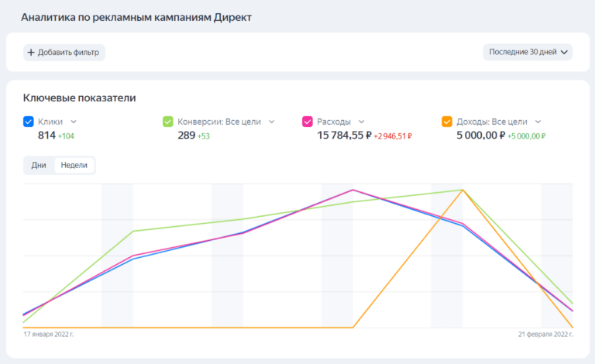Click the clicks total value 814
Image resolution: width=595 pixels, height=364 pixels.
pos(46,136)
